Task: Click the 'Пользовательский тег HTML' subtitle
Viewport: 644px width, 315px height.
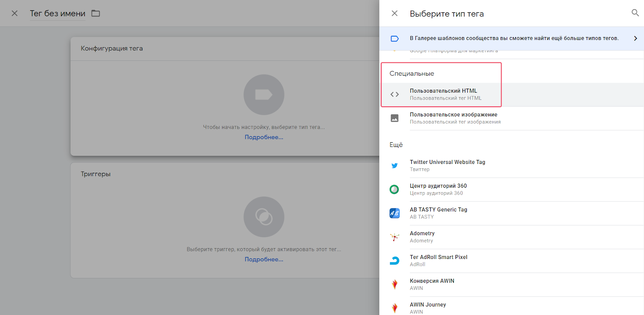Action: tap(446, 98)
